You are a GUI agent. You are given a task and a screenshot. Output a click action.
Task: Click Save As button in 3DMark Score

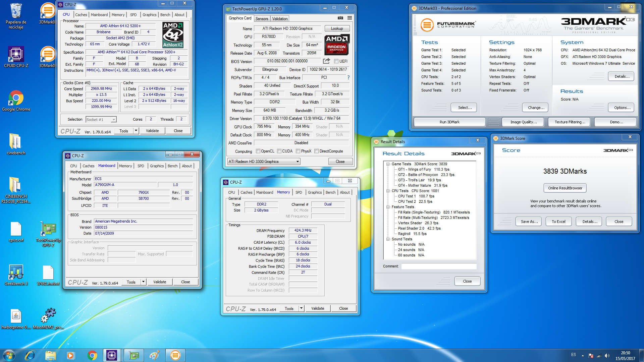tap(529, 222)
